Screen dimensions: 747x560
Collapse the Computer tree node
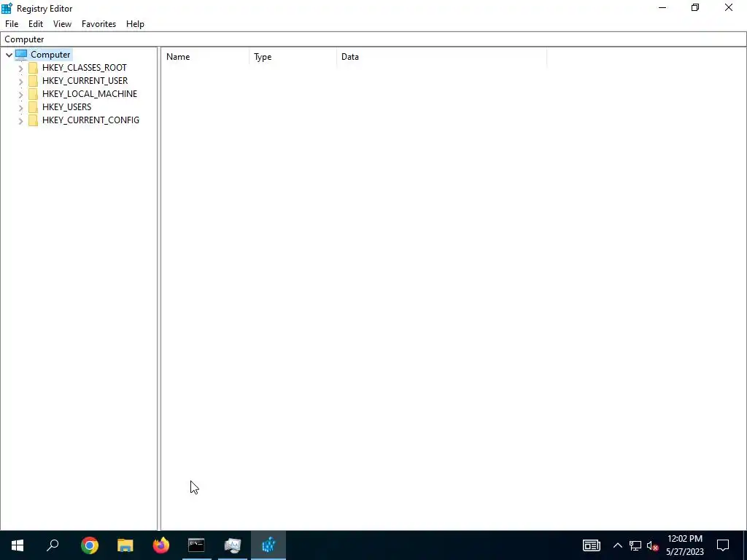[x=9, y=55]
